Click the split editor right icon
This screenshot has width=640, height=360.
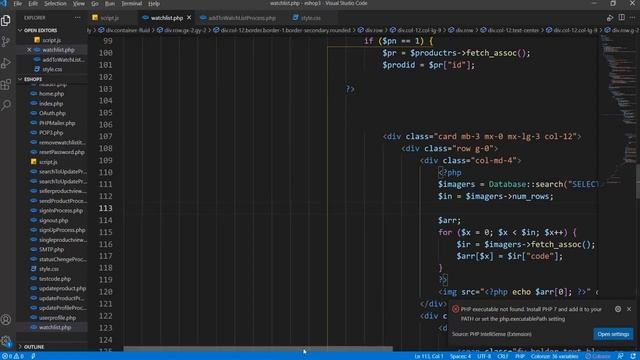621,18
